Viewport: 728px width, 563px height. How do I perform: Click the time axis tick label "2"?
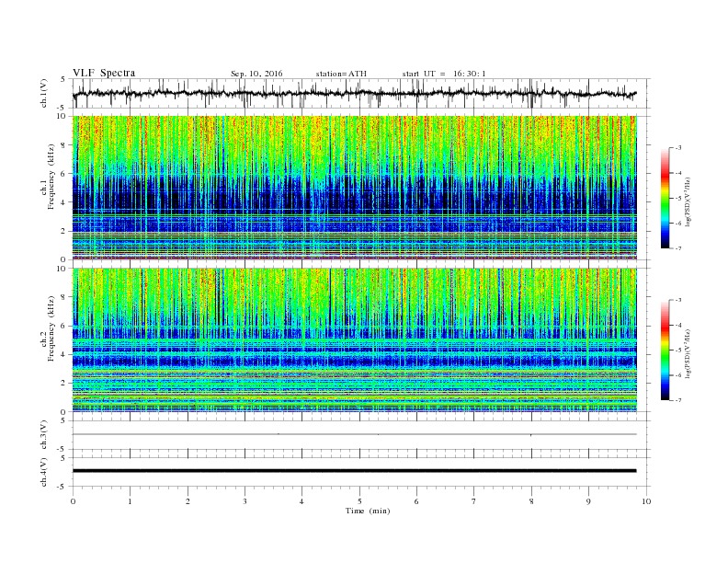[x=188, y=501]
